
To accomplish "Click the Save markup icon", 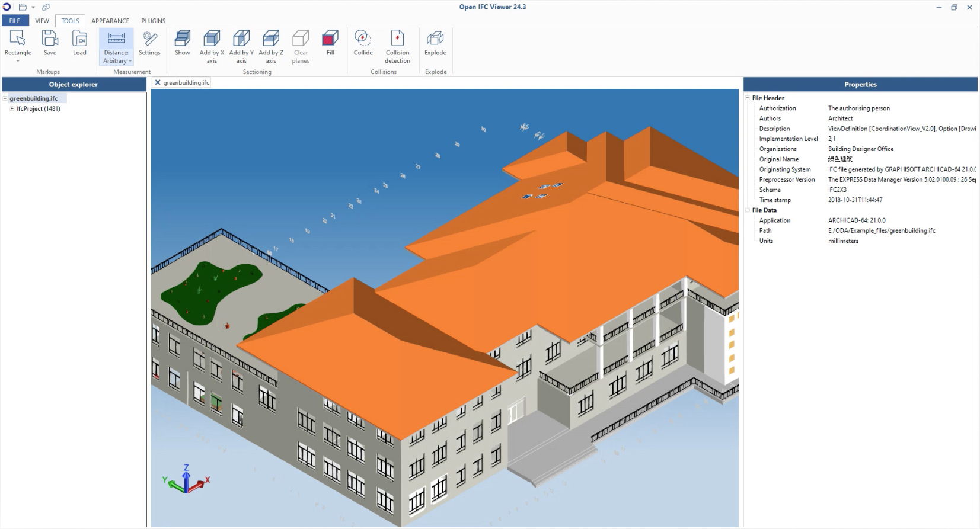I will click(x=50, y=39).
